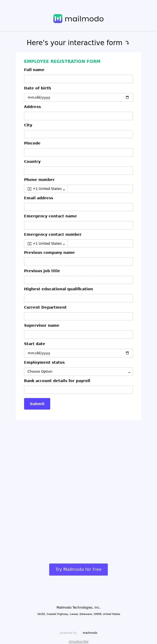Open the Date of birth calendar picker icon
The image size is (157, 644).
tap(127, 97)
